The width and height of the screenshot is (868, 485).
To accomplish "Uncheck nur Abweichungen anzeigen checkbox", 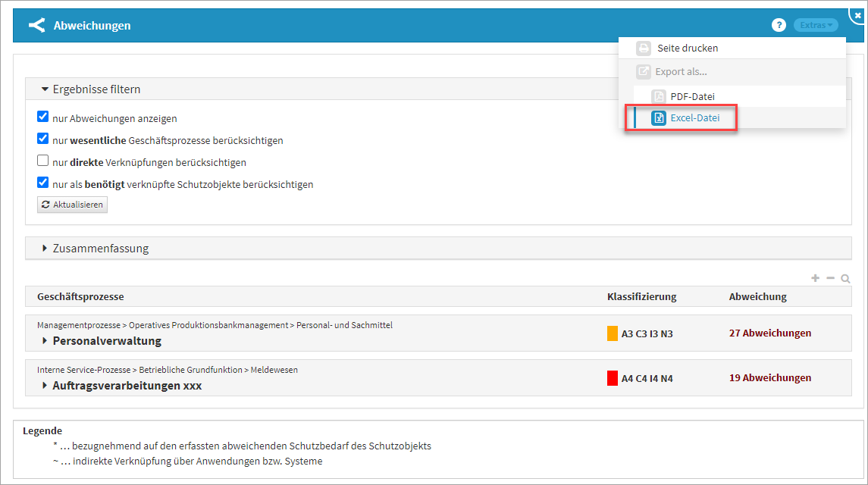I will (43, 117).
